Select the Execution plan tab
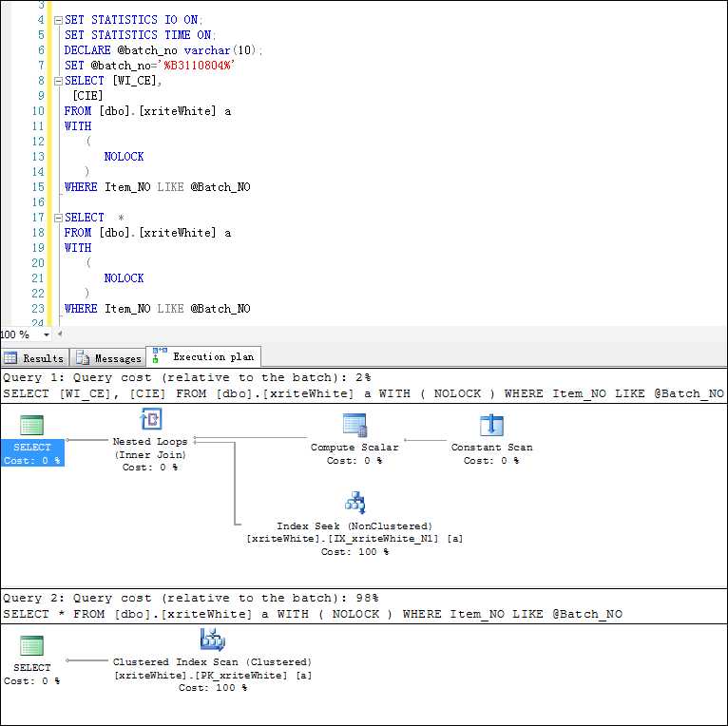 click(x=203, y=356)
